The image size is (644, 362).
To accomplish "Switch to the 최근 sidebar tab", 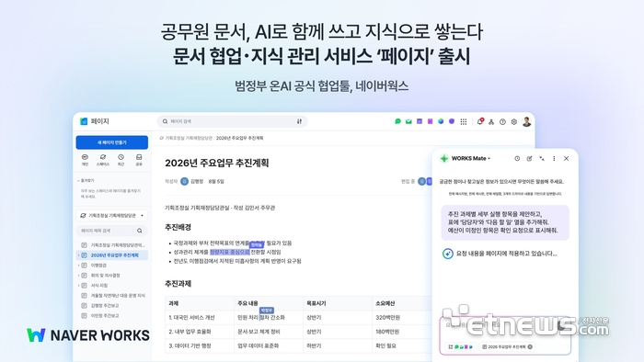I will coord(121,160).
